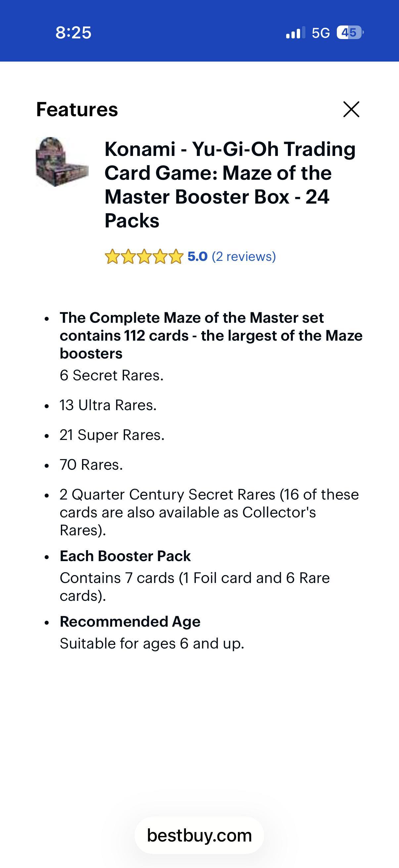The image size is (399, 868).
Task: Click the "13 Ultra Rares." bullet
Action: click(x=108, y=405)
